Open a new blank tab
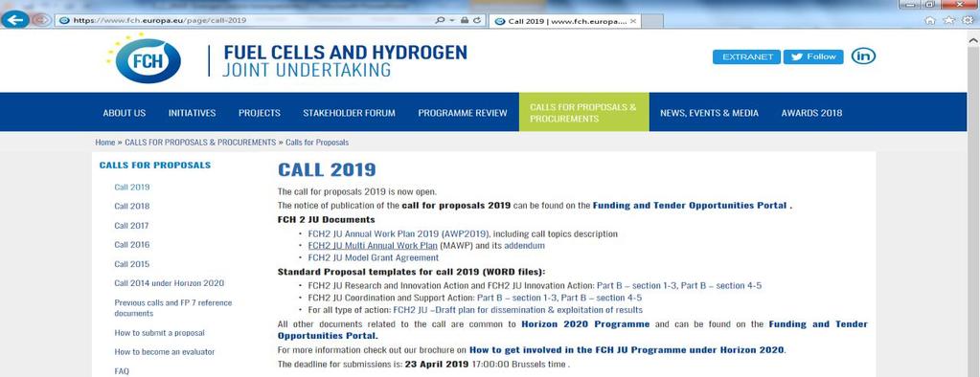The width and height of the screenshot is (980, 377). (x=652, y=21)
